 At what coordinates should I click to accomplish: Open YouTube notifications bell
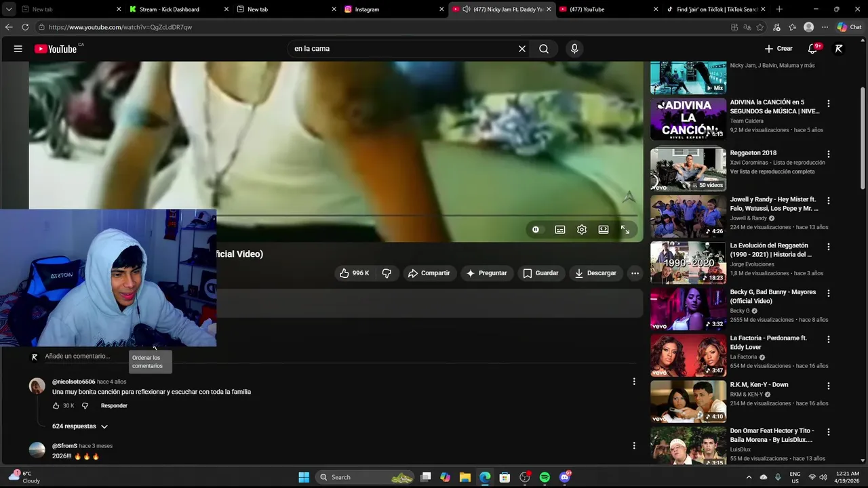[812, 49]
